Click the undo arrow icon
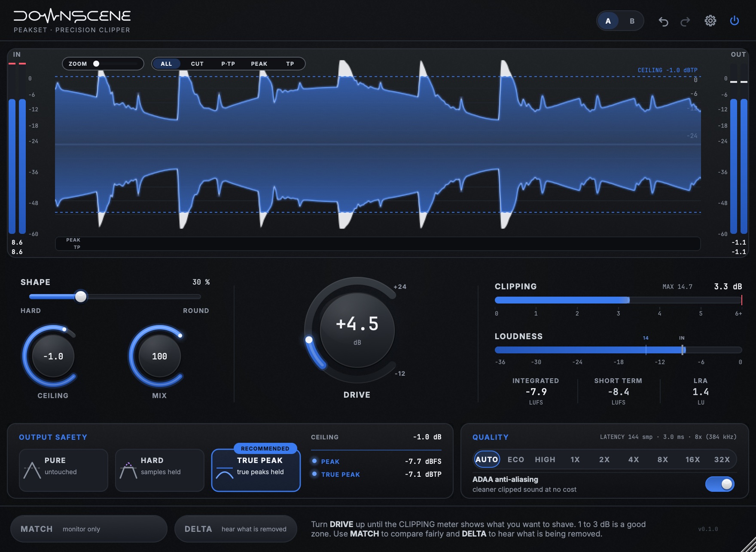The width and height of the screenshot is (756, 552). click(663, 21)
